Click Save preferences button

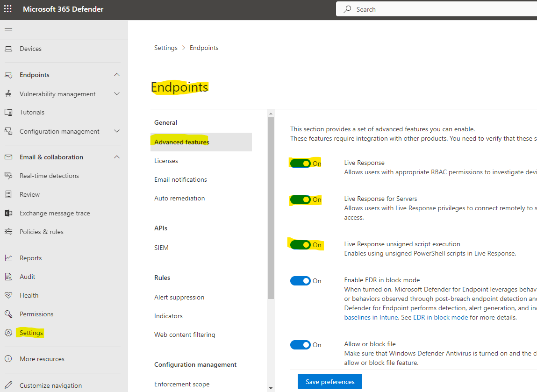click(x=330, y=381)
